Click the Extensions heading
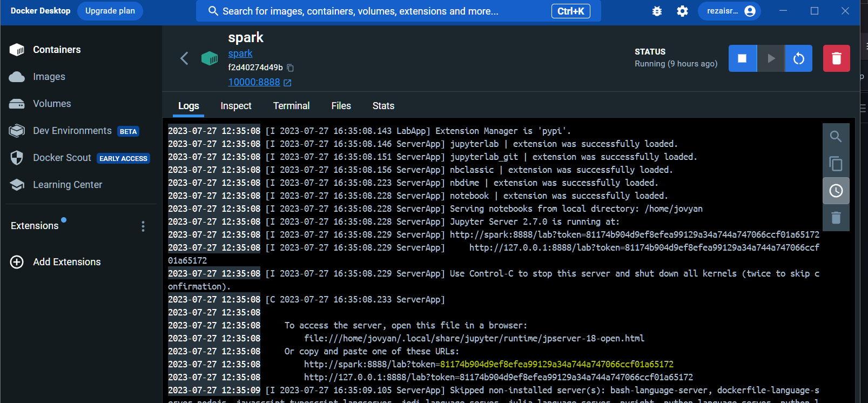The height and width of the screenshot is (403, 868). 35,226
